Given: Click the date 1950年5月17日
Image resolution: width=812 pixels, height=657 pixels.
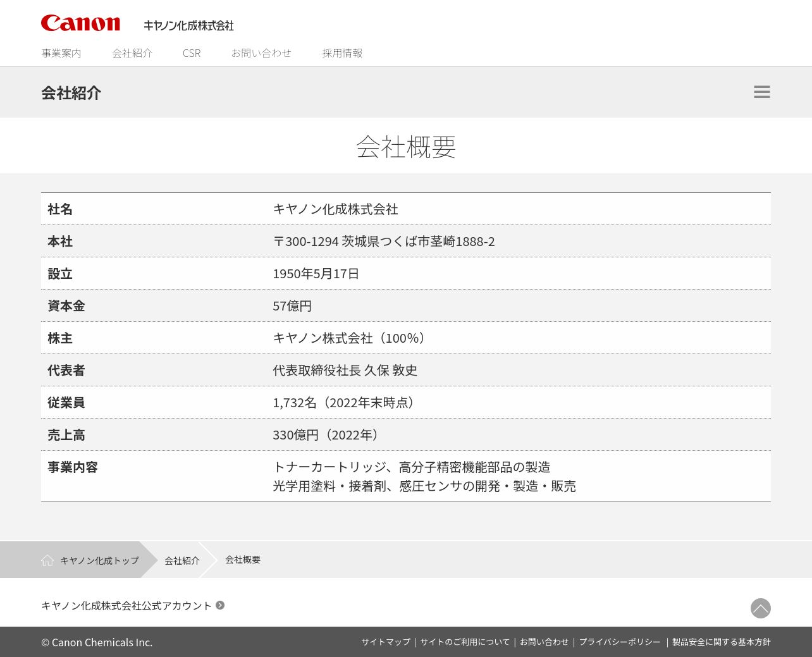Looking at the screenshot, I should coord(316,274).
